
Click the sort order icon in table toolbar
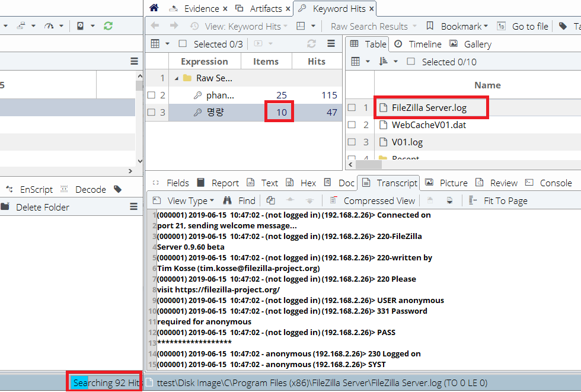(382, 62)
